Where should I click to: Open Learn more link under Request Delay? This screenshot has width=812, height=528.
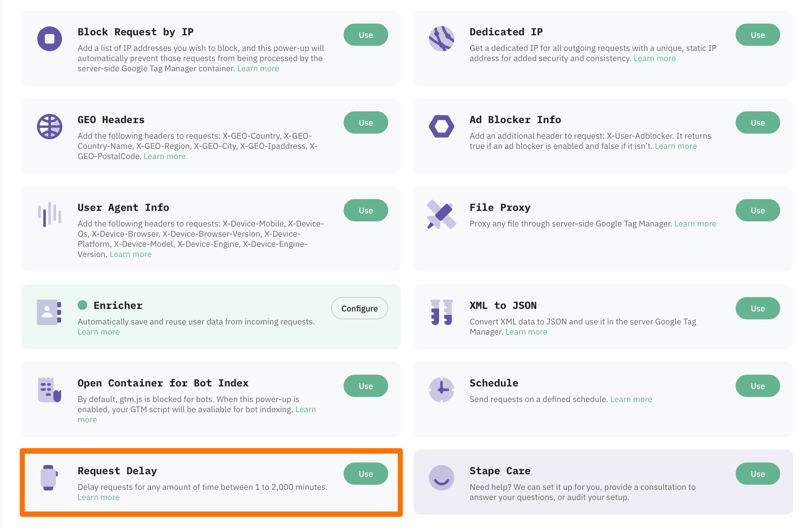(99, 497)
